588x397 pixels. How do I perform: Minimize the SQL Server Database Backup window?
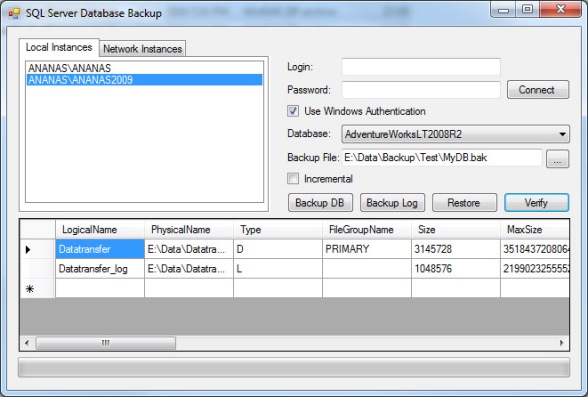(503, 9)
